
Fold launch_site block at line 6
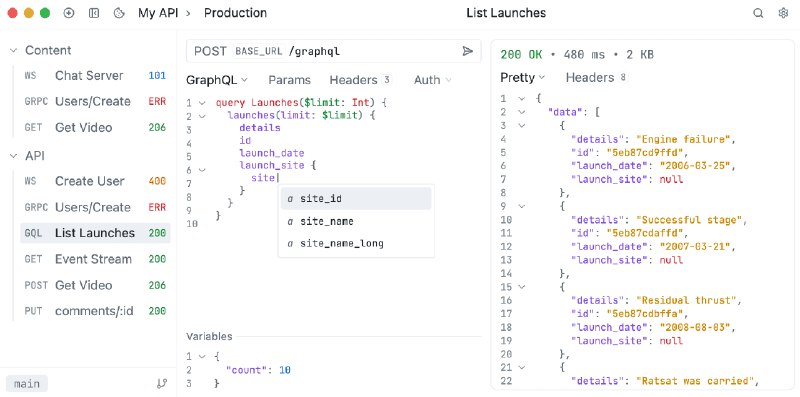202,170
